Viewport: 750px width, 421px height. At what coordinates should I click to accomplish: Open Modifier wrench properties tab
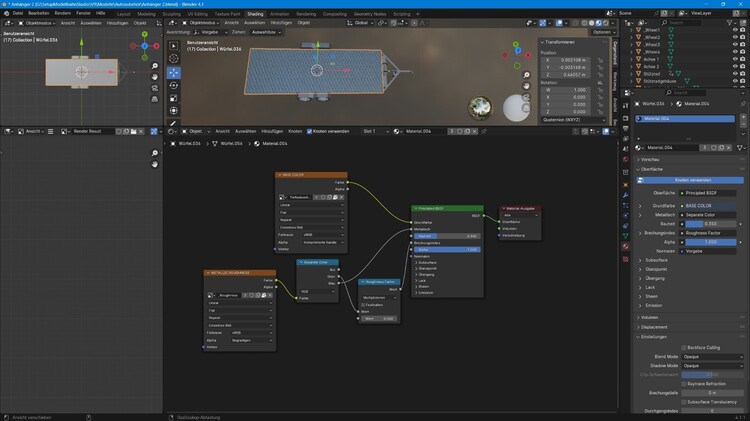[626, 195]
